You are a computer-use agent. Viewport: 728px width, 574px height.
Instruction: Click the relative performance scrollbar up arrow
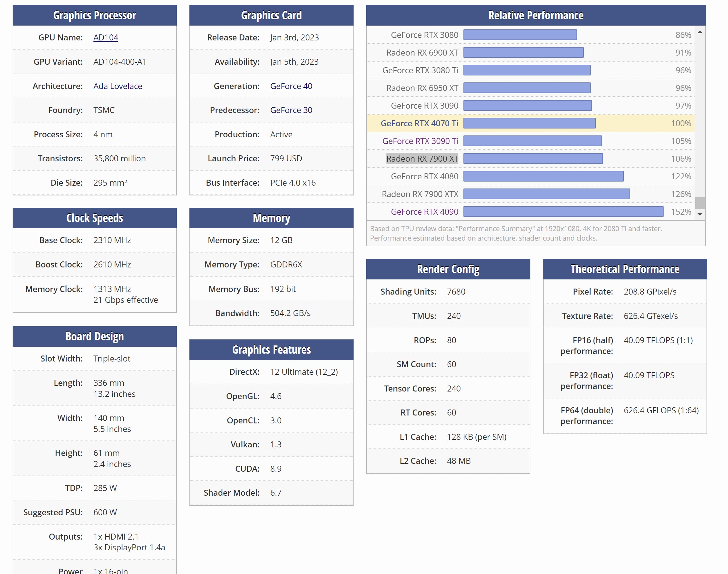point(700,32)
